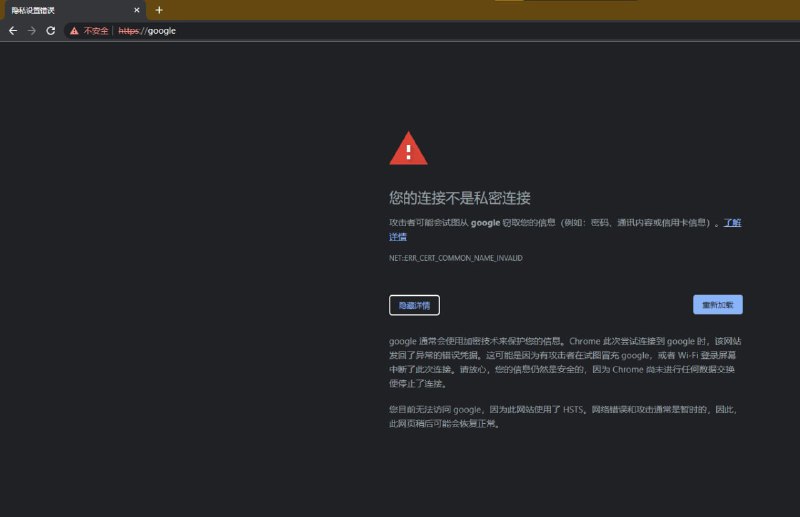This screenshot has height=517, width=800.
Task: Reload the page with the refresh icon
Action: coord(51,31)
